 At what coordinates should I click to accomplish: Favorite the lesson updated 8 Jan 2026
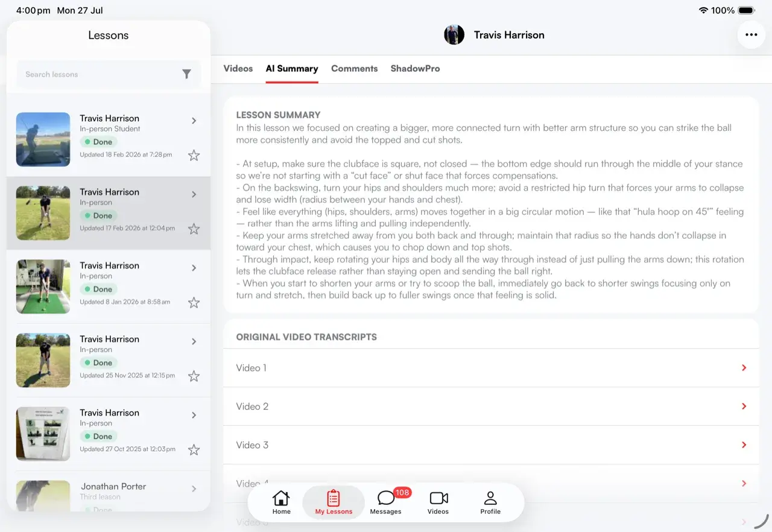(194, 302)
